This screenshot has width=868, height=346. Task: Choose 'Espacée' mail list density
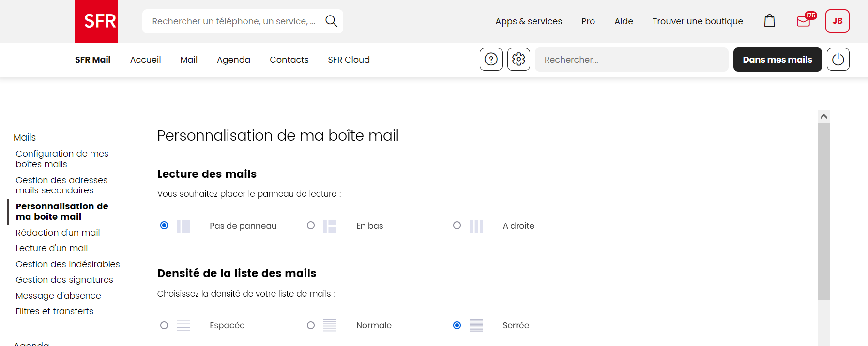coord(164,325)
